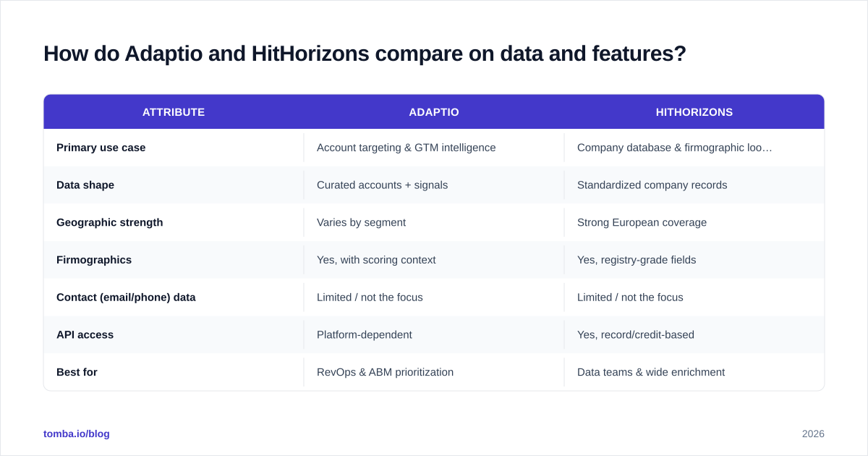Click 'Curated accounts + signals' cell
This screenshot has height=456, width=868.
coord(383,185)
